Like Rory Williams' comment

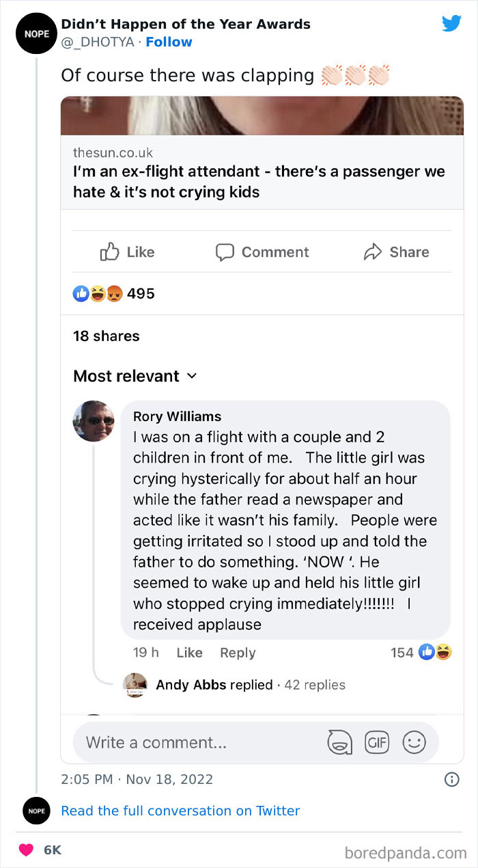(x=189, y=653)
